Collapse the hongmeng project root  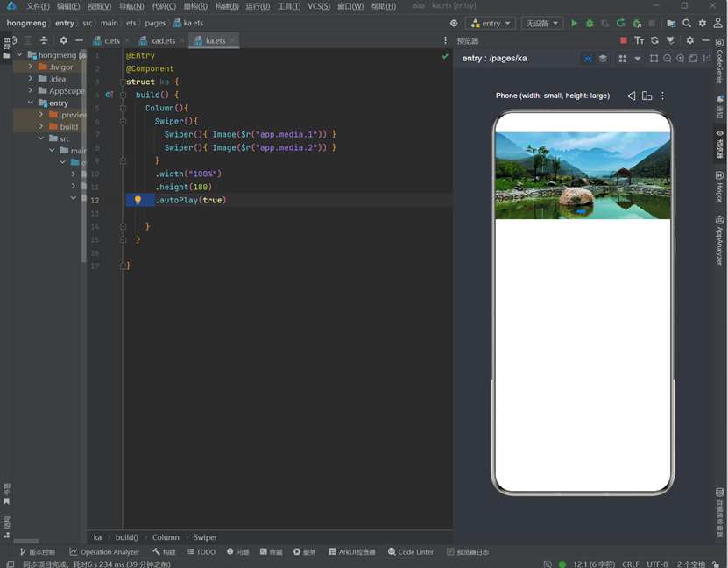pos(19,55)
